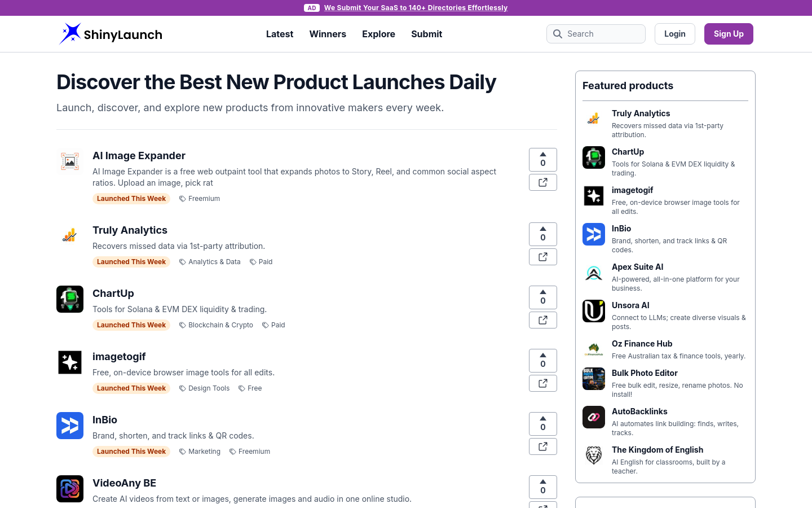Open ChartUp title in main list
812x508 pixels.
click(113, 294)
